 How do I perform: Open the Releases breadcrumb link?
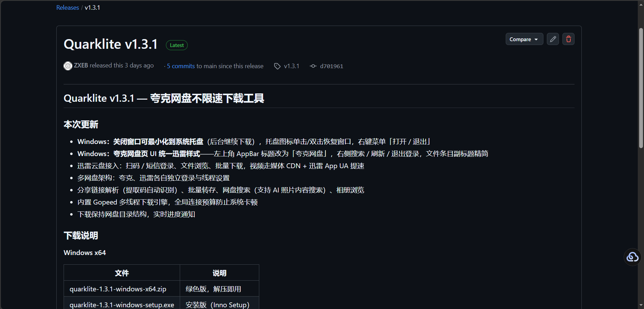coord(68,8)
